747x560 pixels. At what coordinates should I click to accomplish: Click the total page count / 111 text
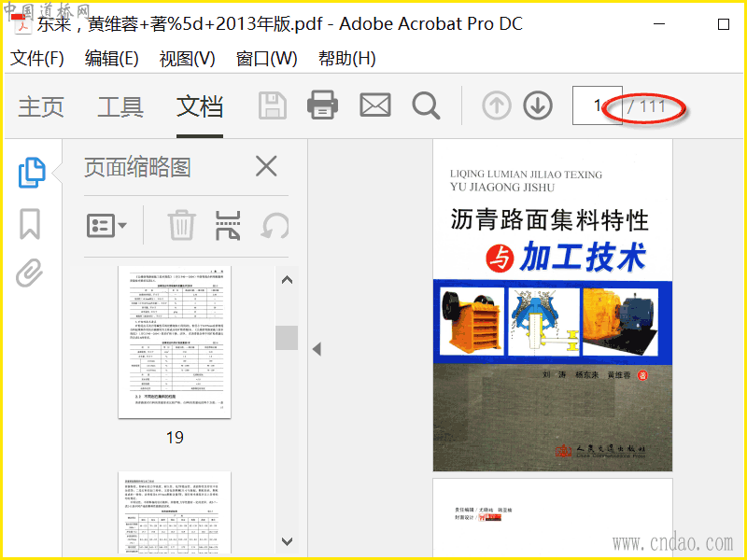(646, 106)
